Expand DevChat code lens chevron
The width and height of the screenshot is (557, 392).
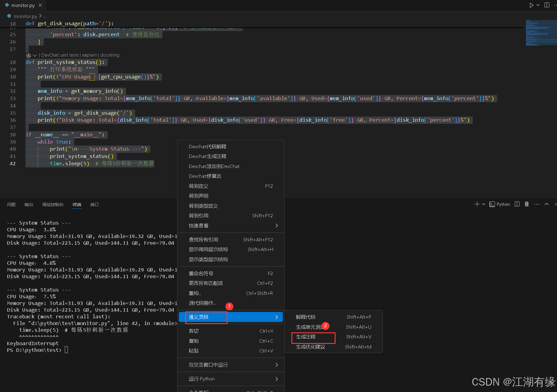click(x=35, y=55)
